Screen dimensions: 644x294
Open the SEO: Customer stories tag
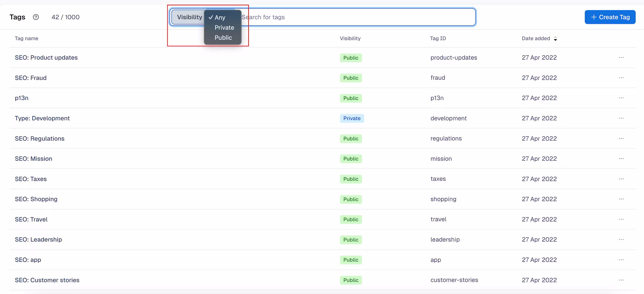[x=47, y=280]
